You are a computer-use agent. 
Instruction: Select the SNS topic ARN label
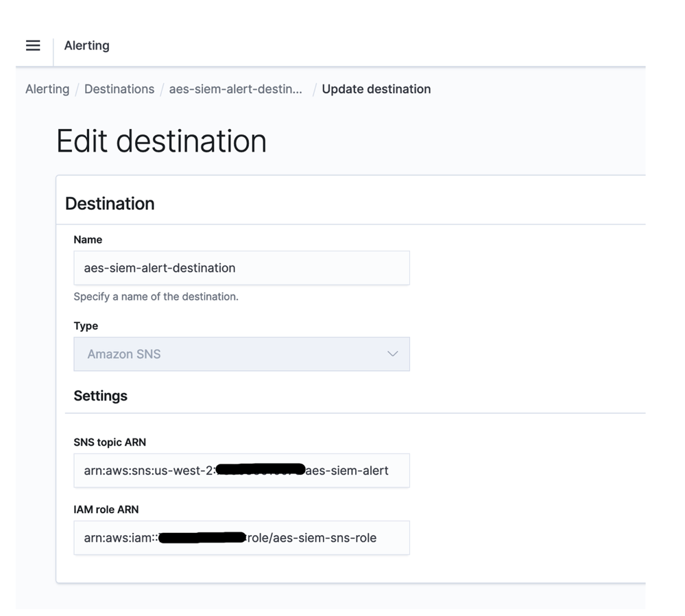click(x=110, y=442)
